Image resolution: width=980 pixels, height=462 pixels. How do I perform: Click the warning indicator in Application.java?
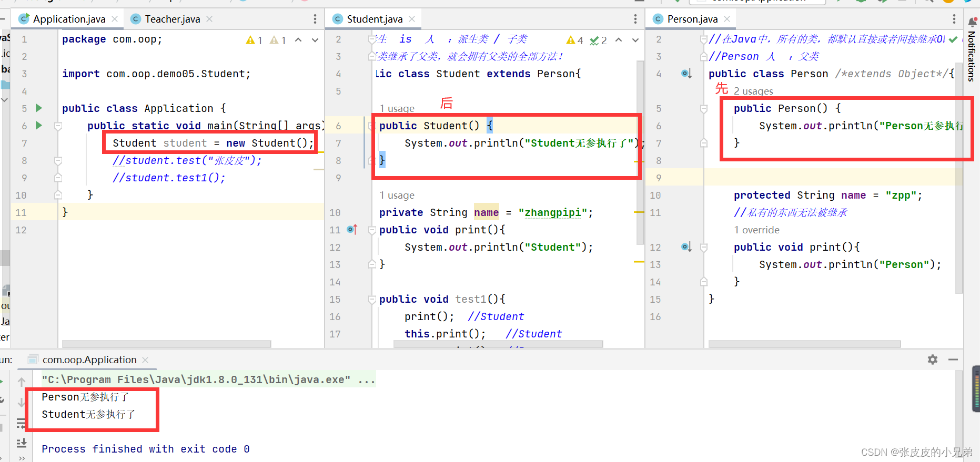[x=254, y=40]
